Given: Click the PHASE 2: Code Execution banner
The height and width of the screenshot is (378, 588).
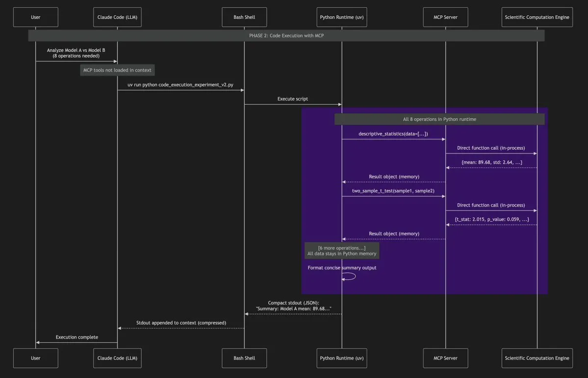Looking at the screenshot, I should click(286, 35).
